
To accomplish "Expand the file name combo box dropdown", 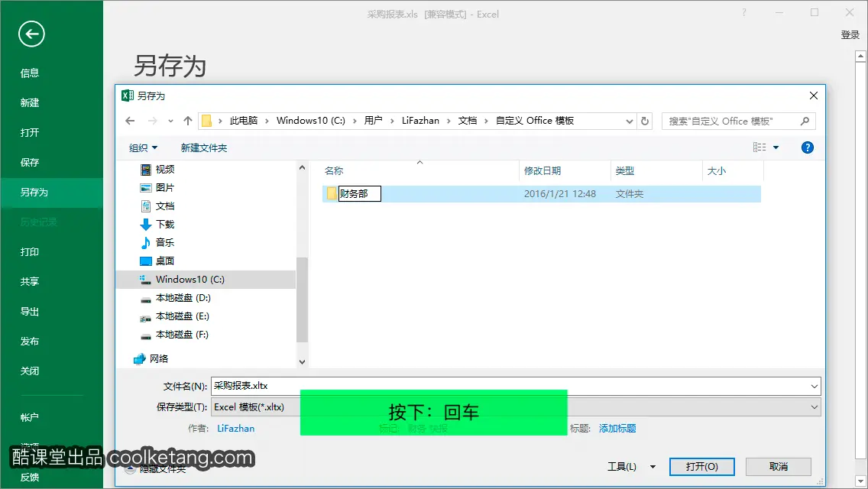I will tap(815, 386).
